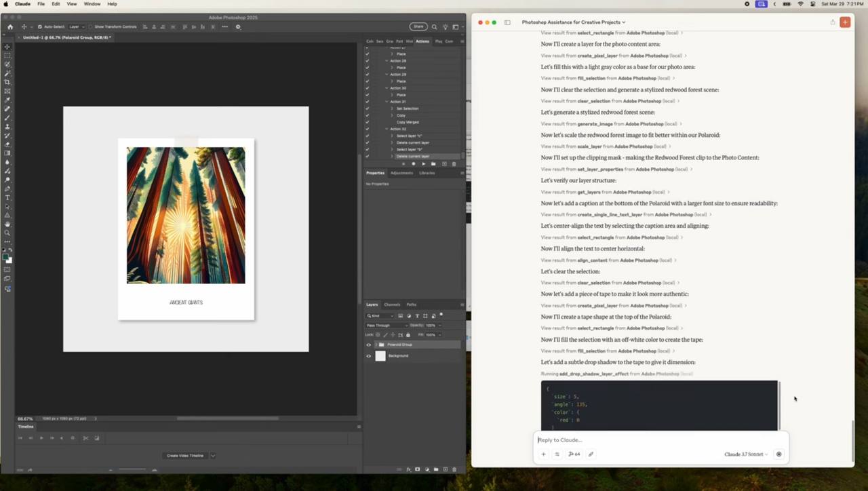Click the Create Video Timeline button
Image resolution: width=868 pixels, height=491 pixels.
185,456
